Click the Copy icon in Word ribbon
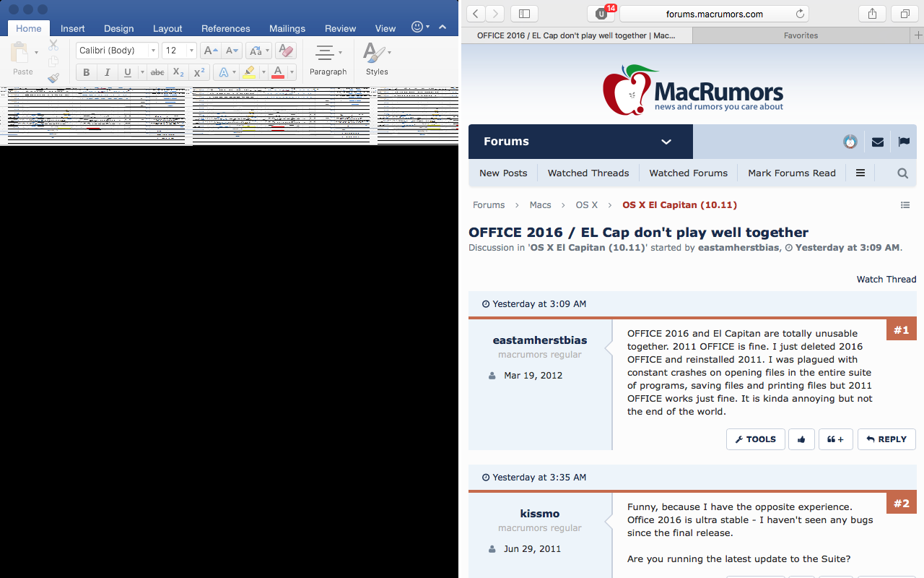The height and width of the screenshot is (578, 924). tap(53, 61)
